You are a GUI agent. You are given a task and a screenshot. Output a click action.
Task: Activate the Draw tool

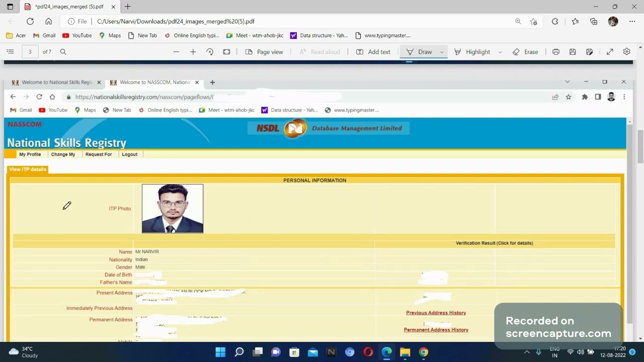[419, 52]
